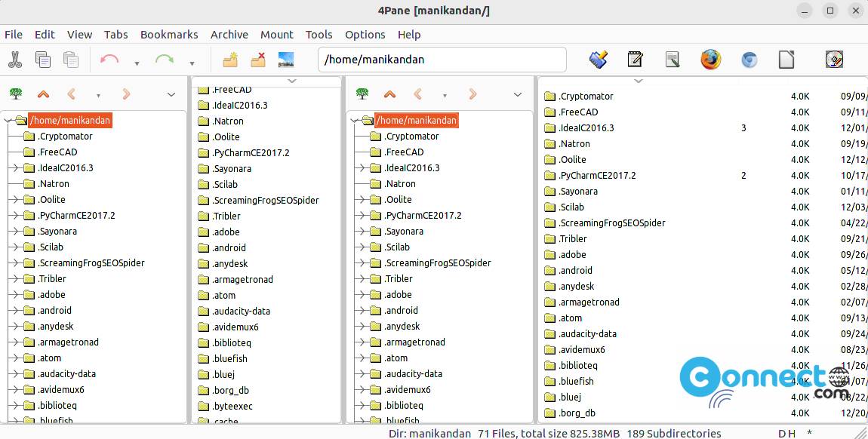The width and height of the screenshot is (868, 439).
Task: Open third pane back-history dropdown
Action: tap(445, 96)
